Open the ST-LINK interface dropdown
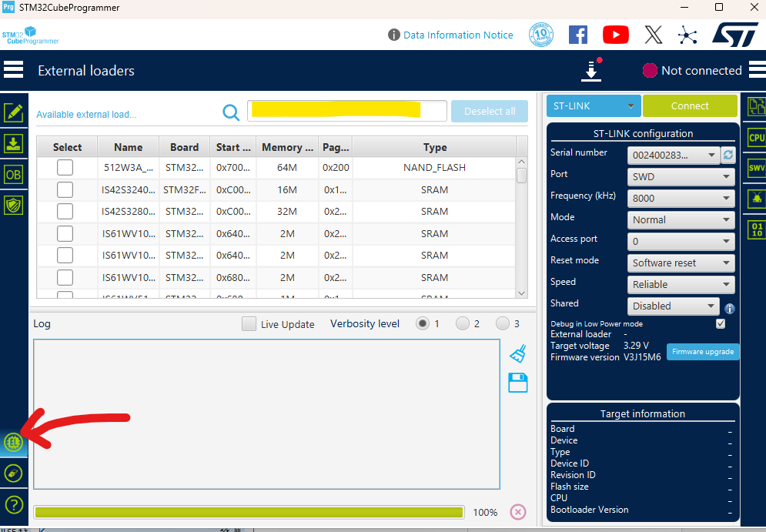 tap(594, 106)
